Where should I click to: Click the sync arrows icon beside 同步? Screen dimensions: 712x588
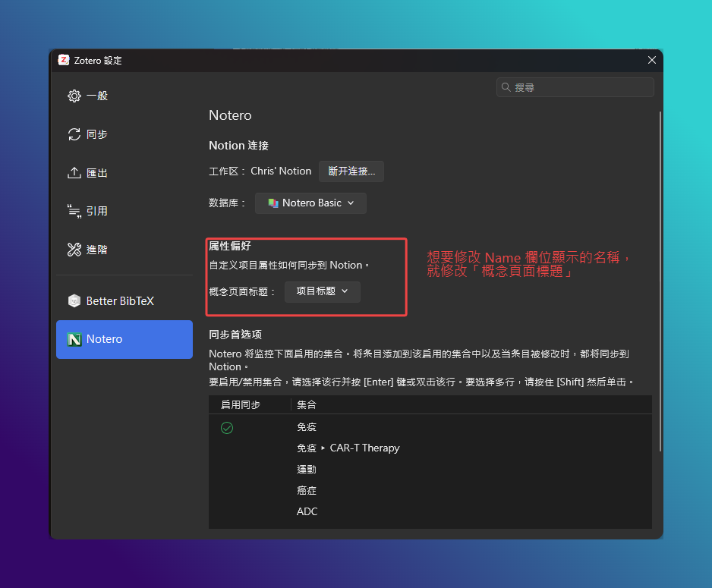[74, 134]
